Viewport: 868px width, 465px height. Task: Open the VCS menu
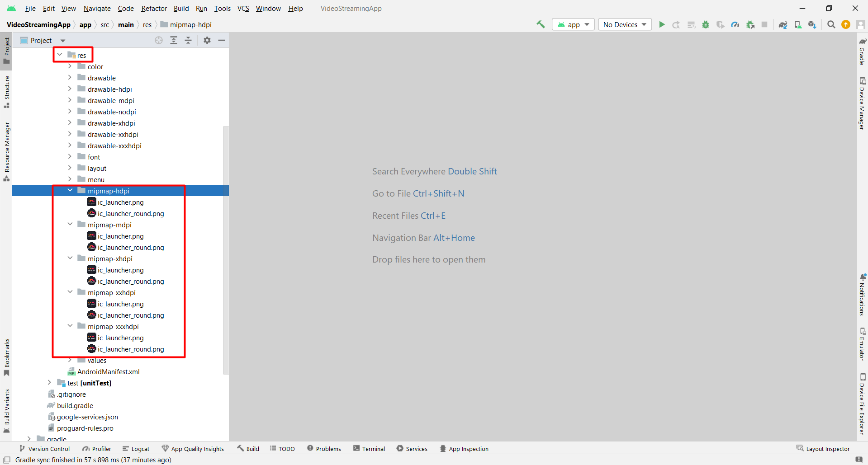(243, 8)
